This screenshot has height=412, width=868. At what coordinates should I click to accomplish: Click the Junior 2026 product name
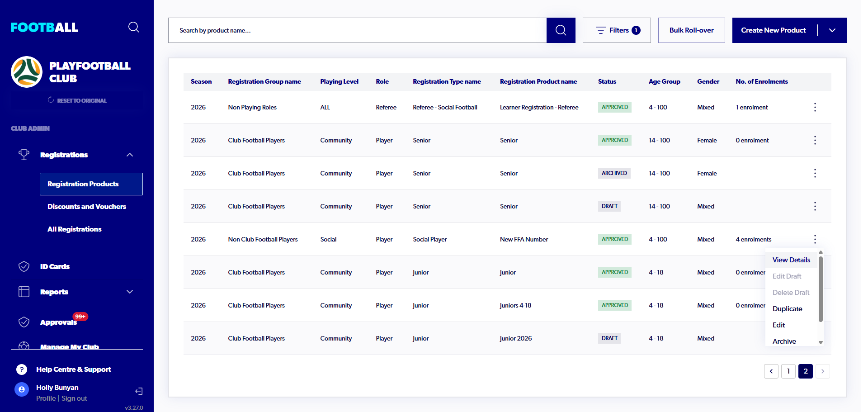click(x=515, y=338)
